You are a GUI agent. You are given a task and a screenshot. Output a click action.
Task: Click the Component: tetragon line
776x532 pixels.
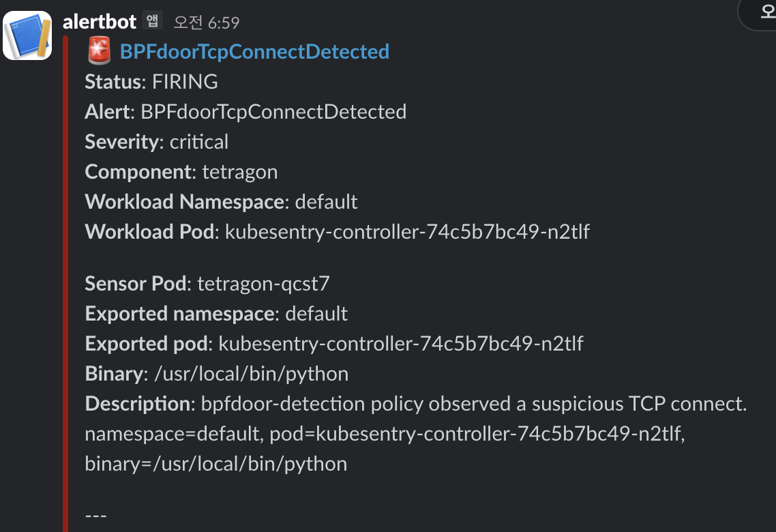point(181,172)
